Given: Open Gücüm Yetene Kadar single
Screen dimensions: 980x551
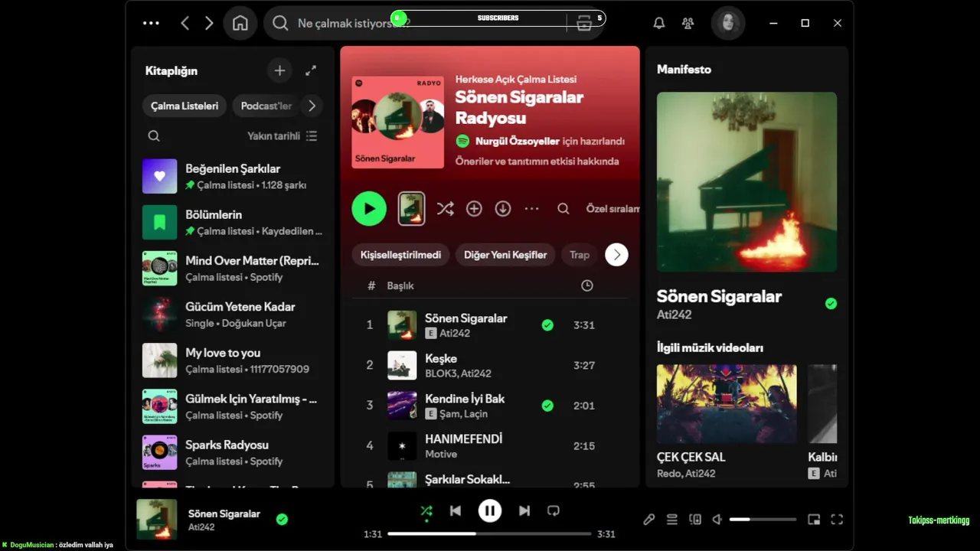Looking at the screenshot, I should 233,314.
